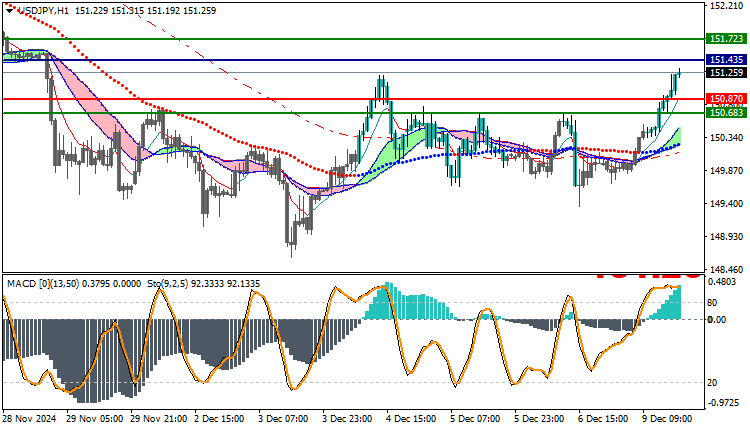Click the 148.930 price scale value
The height and width of the screenshot is (430, 750).
point(727,237)
